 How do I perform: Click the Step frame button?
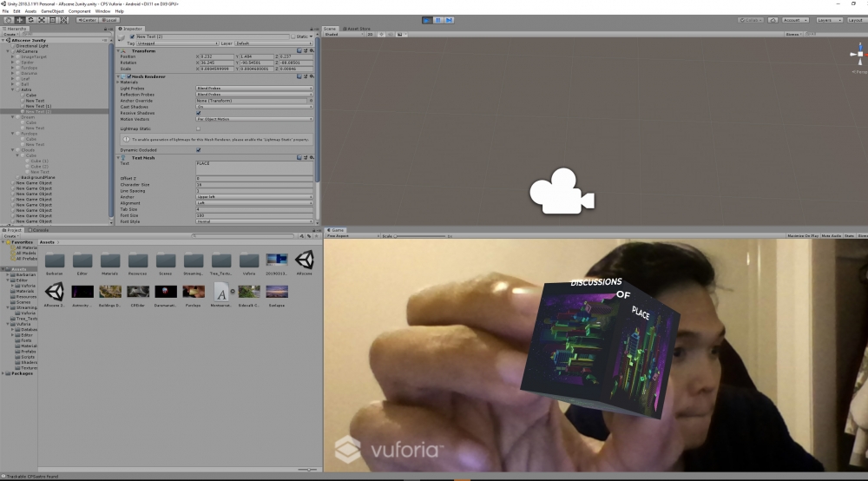[449, 19]
